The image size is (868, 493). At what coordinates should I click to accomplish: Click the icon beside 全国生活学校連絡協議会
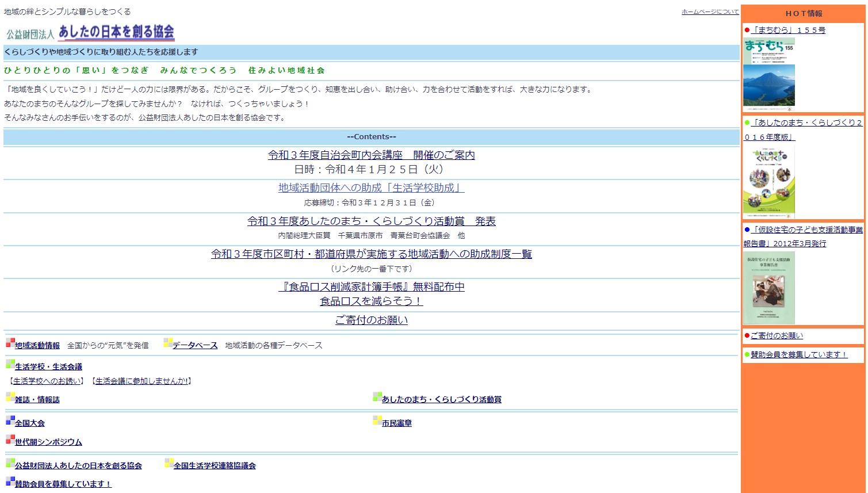169,463
